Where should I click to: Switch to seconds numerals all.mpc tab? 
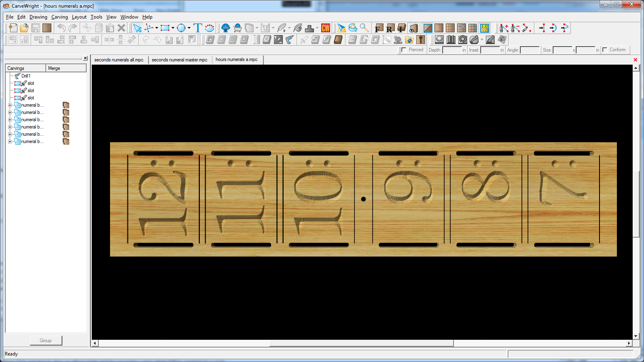tap(119, 60)
